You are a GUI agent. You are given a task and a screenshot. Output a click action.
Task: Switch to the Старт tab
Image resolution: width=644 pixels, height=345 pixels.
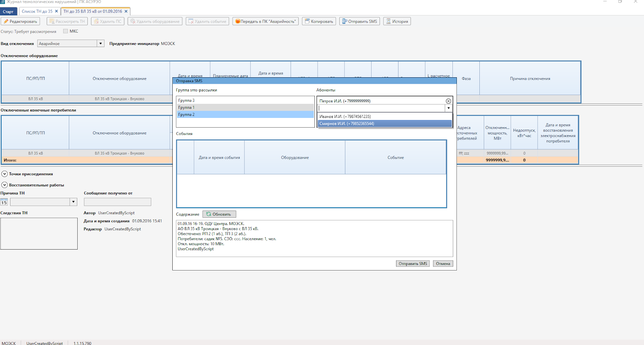(x=8, y=12)
